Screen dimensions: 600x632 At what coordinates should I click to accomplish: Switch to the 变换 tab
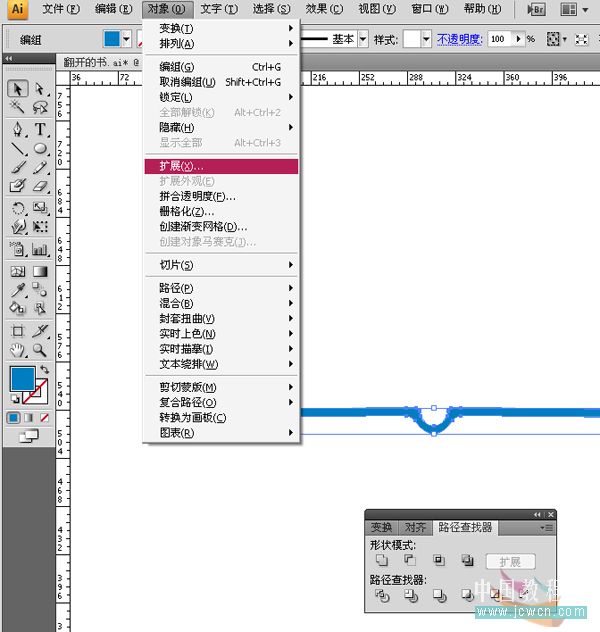tap(381, 527)
